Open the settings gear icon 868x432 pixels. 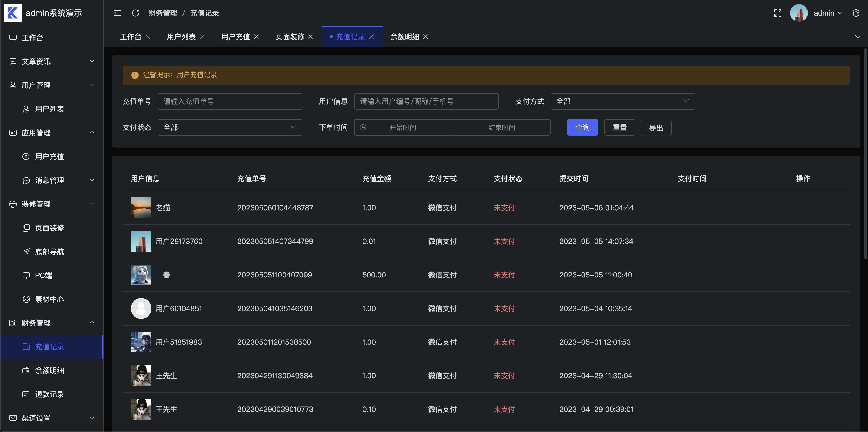pyautogui.click(x=856, y=13)
